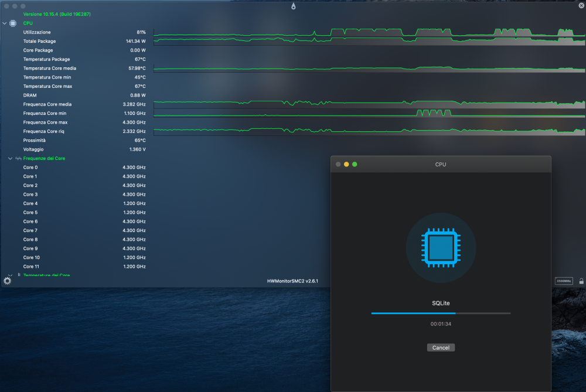The width and height of the screenshot is (586, 392).
Task: Click the CPU window title bar text
Action: point(441,165)
